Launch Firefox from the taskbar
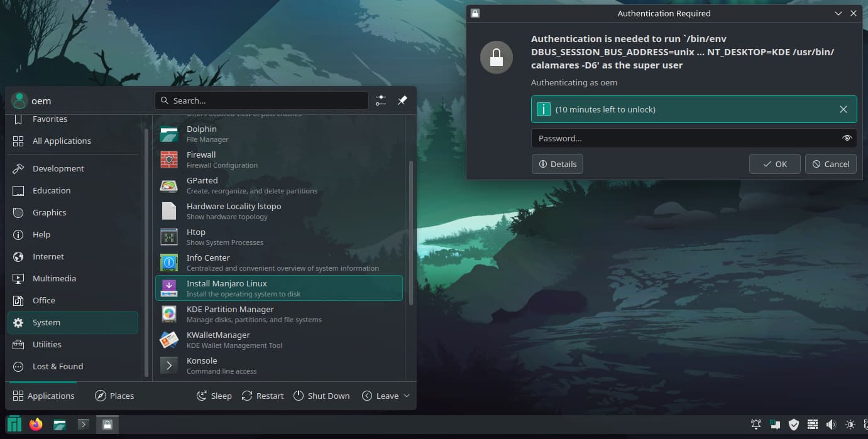Screen dimensions: 868x439 tap(36, 425)
